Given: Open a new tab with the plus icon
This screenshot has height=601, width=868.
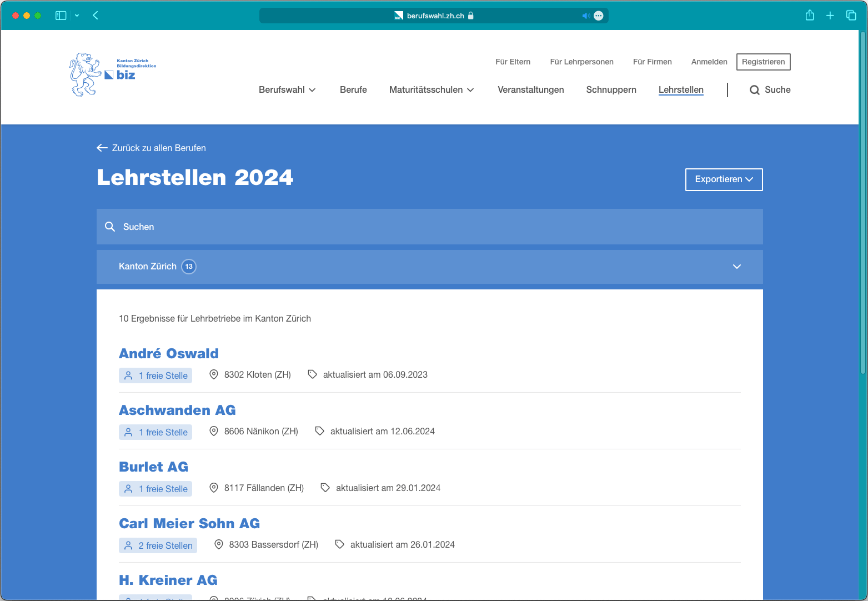Looking at the screenshot, I should (x=830, y=16).
